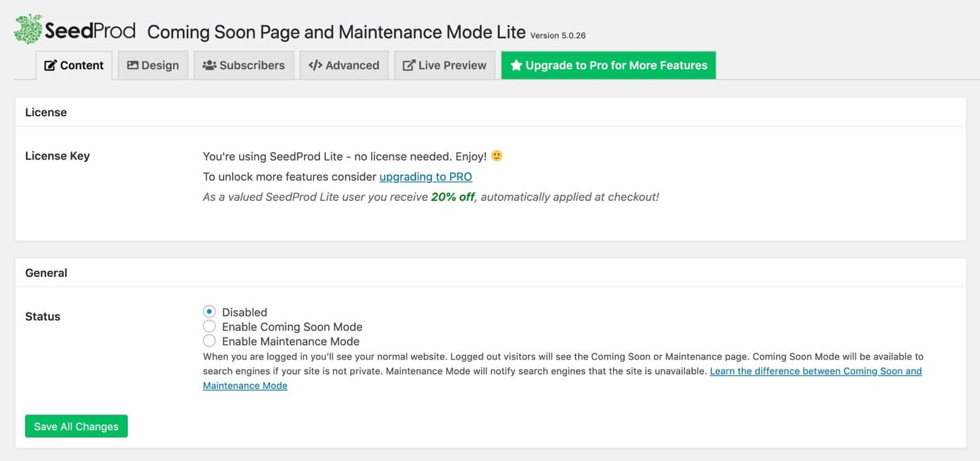Switch to the Advanced tab
The width and height of the screenshot is (980, 461).
[x=344, y=65]
